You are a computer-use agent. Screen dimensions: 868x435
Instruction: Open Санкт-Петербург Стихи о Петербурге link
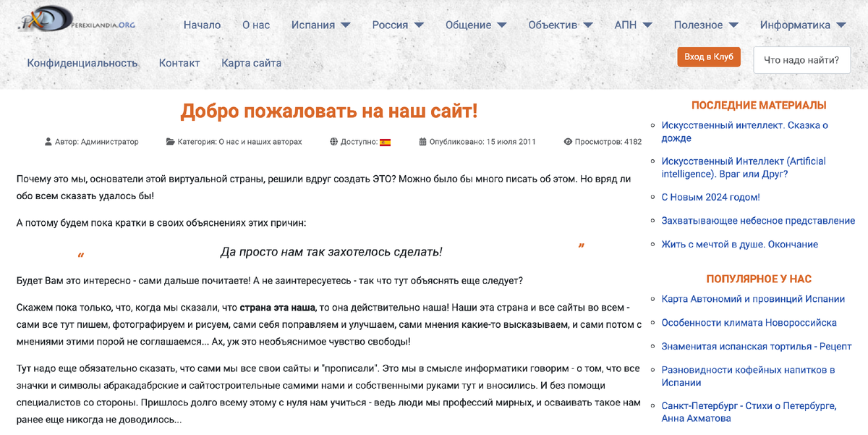tap(749, 412)
